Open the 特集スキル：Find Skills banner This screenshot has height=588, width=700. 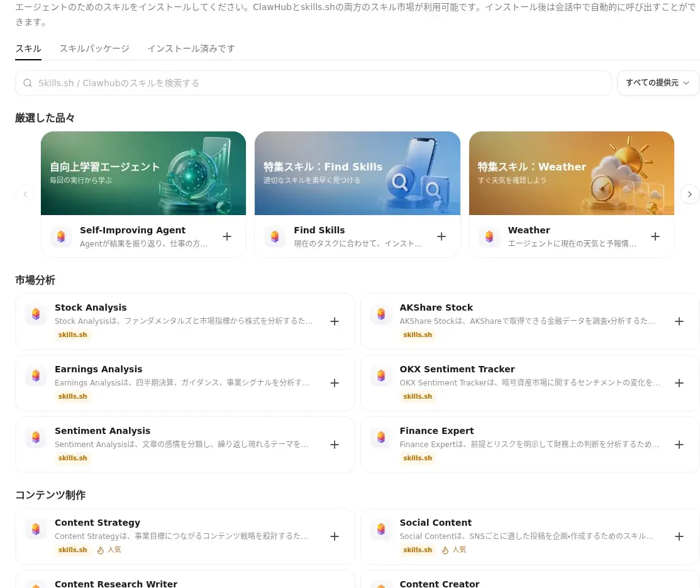point(357,173)
